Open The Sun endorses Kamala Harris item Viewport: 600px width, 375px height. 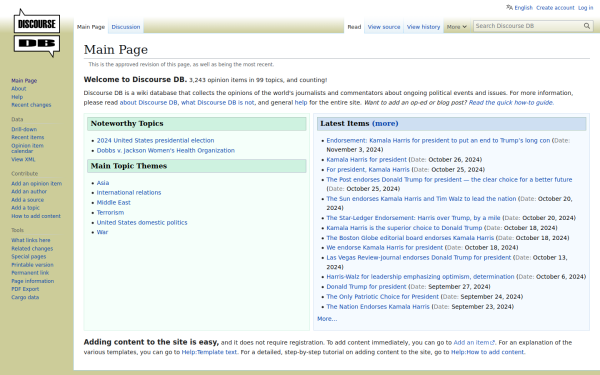coord(421,199)
